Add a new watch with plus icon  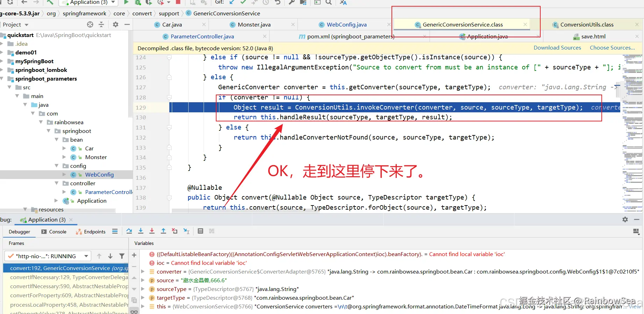pos(134,255)
